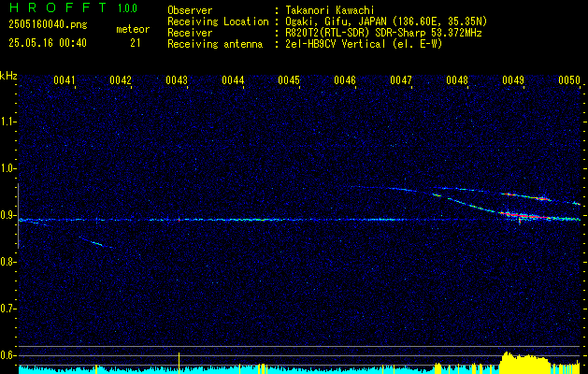Click the bright red meteor echo near 0049
This screenshot has width=588, height=374.
coord(523,215)
